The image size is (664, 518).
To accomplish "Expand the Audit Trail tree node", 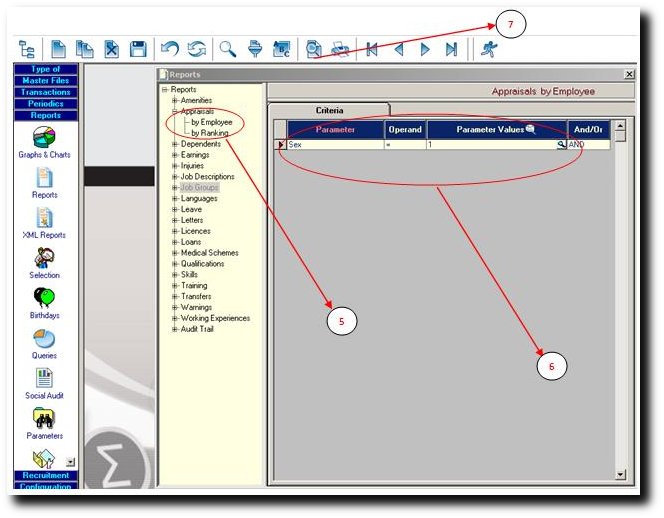I will (x=175, y=329).
